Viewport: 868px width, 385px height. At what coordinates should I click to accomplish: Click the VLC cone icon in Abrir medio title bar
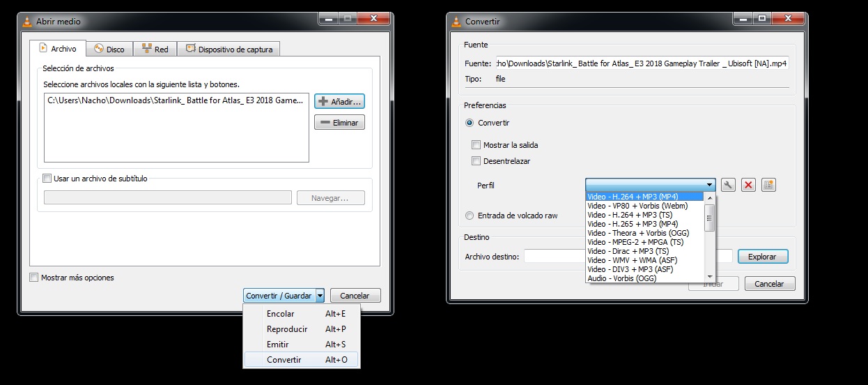(x=27, y=22)
